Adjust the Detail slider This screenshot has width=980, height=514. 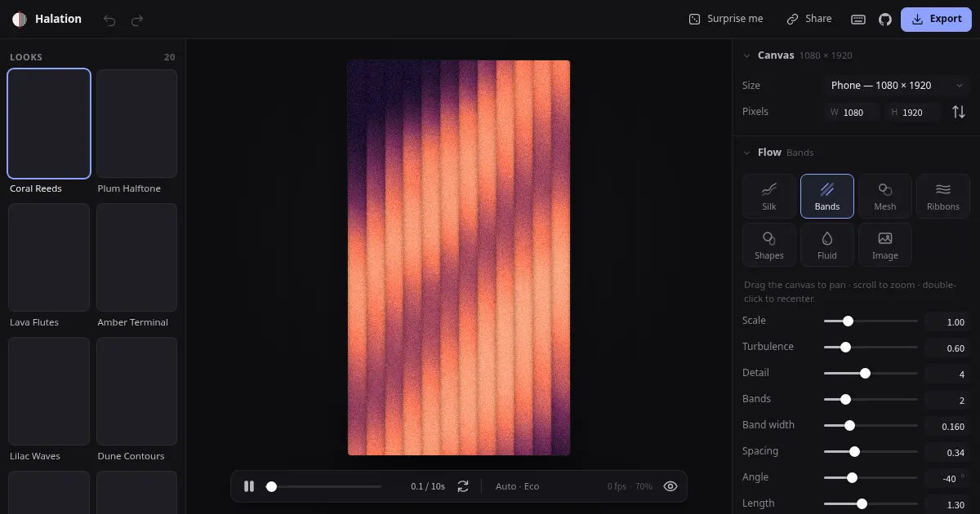click(871, 374)
